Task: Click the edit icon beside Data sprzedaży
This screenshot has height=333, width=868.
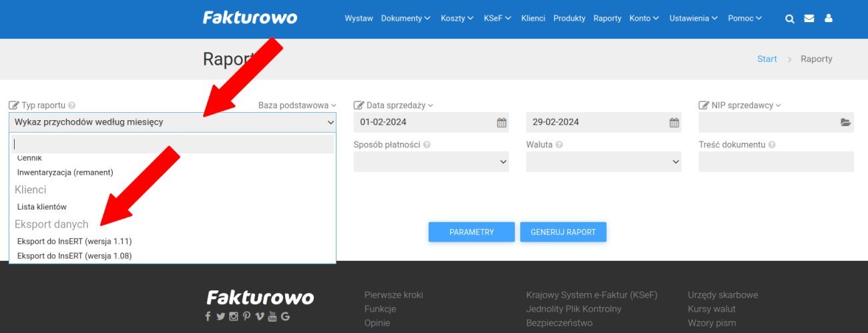Action: (x=359, y=105)
